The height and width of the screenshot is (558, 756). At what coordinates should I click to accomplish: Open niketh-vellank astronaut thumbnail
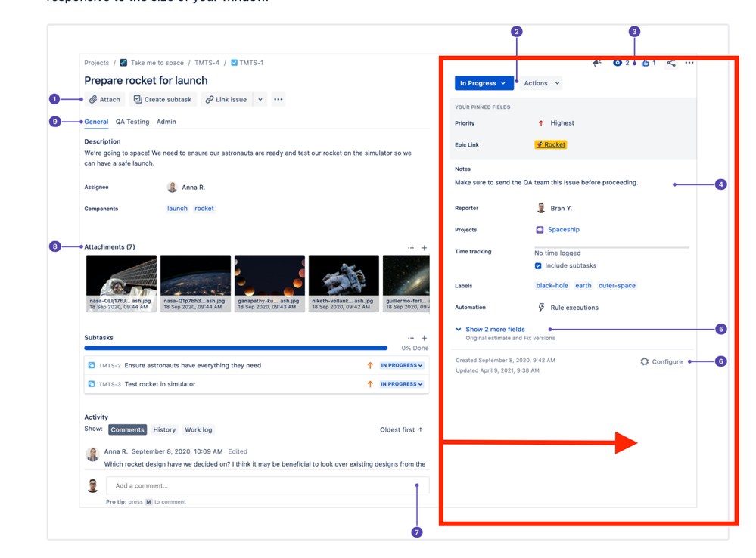pyautogui.click(x=344, y=284)
